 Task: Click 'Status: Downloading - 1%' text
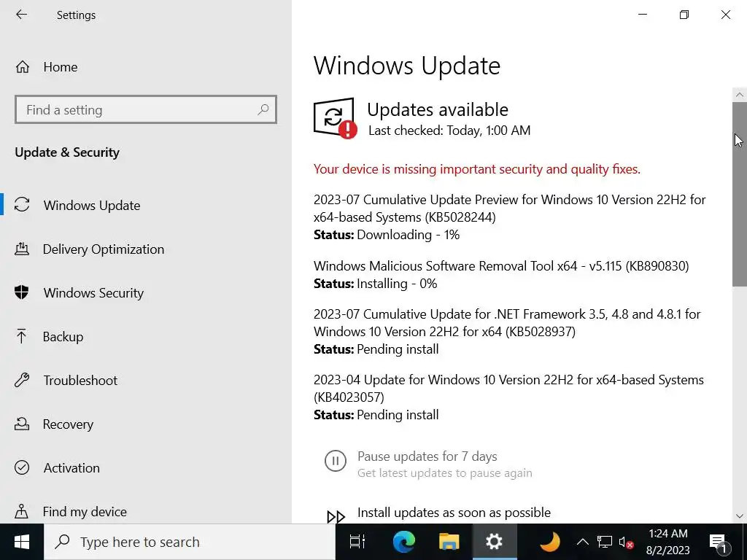click(x=387, y=235)
